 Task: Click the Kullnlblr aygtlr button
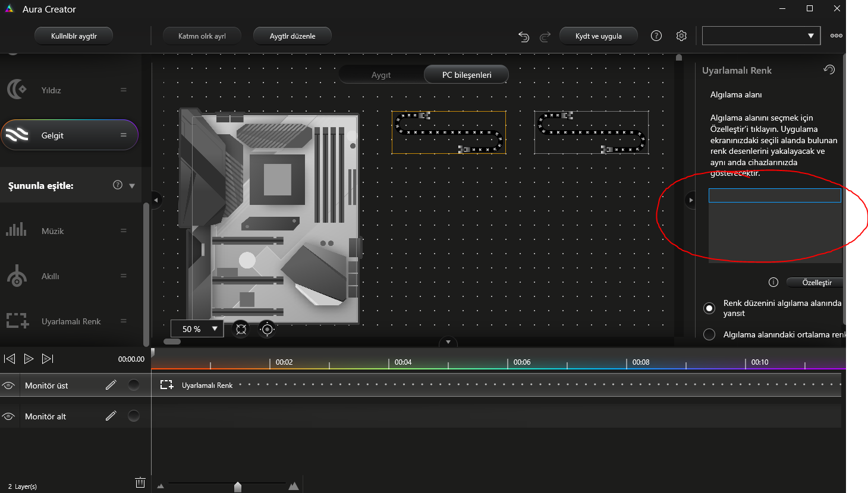[74, 36]
